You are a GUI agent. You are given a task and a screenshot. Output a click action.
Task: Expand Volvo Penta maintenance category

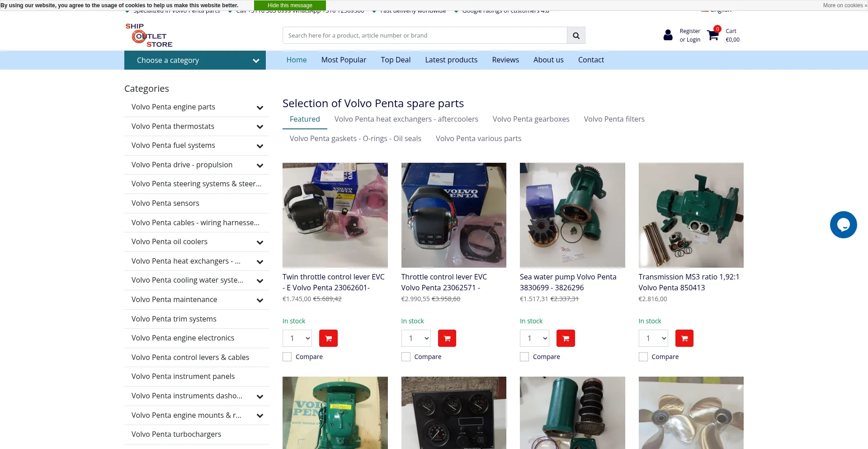pyautogui.click(x=260, y=300)
